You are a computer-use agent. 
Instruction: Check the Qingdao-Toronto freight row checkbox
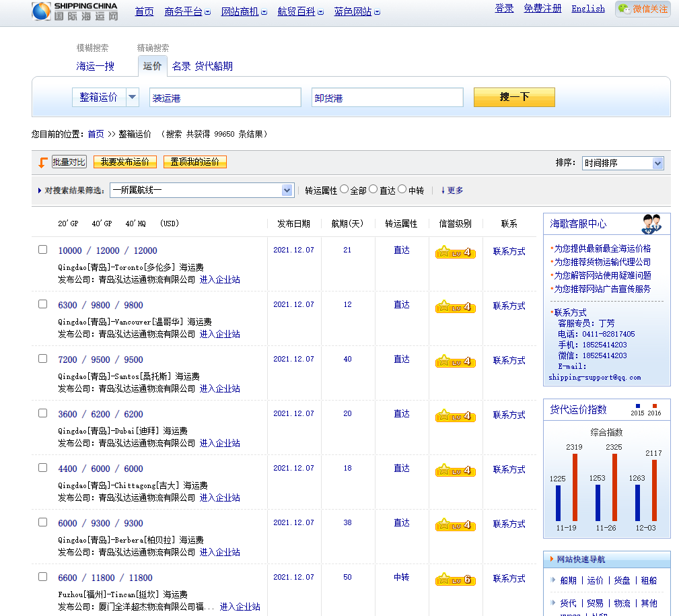[x=43, y=250]
